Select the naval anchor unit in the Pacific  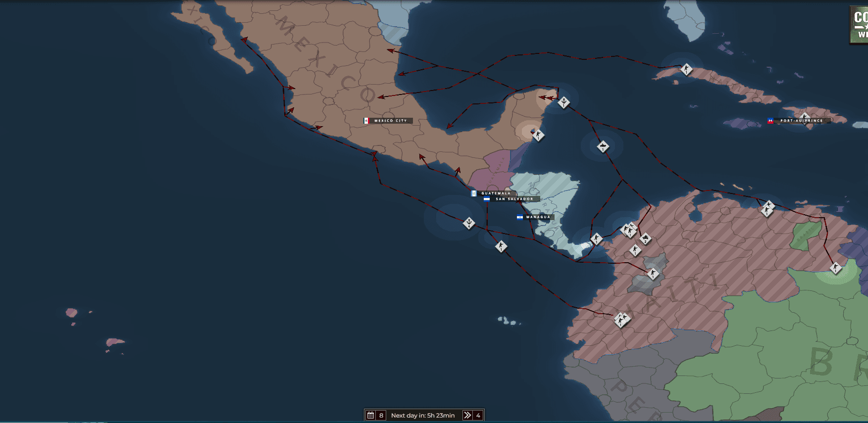[469, 223]
